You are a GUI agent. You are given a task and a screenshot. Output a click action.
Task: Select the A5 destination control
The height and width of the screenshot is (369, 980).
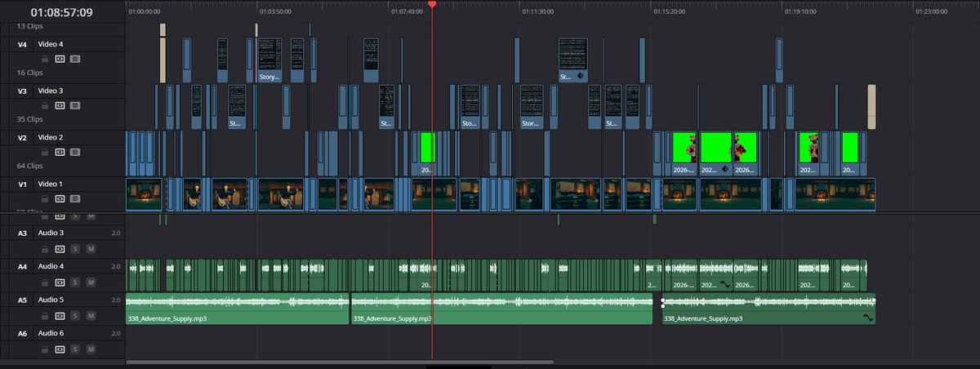click(x=23, y=300)
